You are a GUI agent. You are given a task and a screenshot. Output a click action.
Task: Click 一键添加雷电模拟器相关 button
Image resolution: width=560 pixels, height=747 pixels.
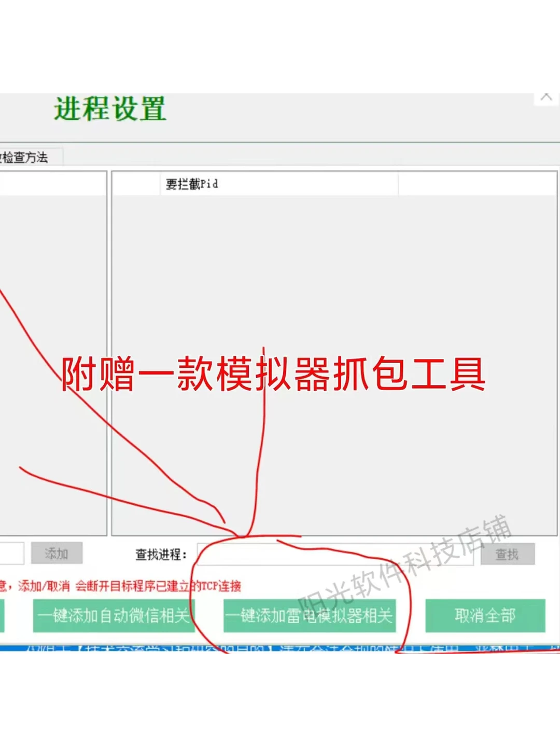310,616
